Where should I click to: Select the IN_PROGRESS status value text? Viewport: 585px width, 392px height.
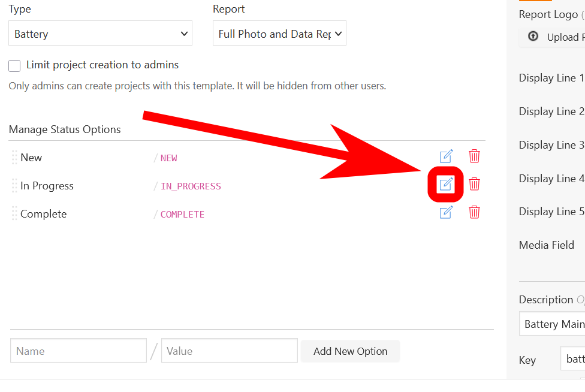click(x=191, y=186)
